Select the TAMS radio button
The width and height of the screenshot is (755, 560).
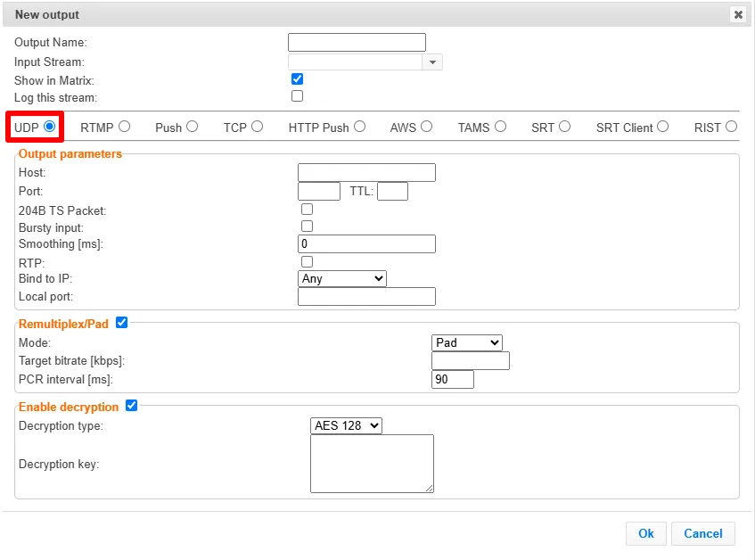(500, 127)
